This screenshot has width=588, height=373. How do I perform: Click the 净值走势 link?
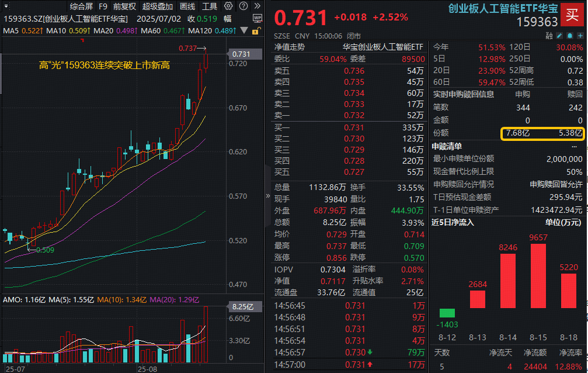coord(289,47)
